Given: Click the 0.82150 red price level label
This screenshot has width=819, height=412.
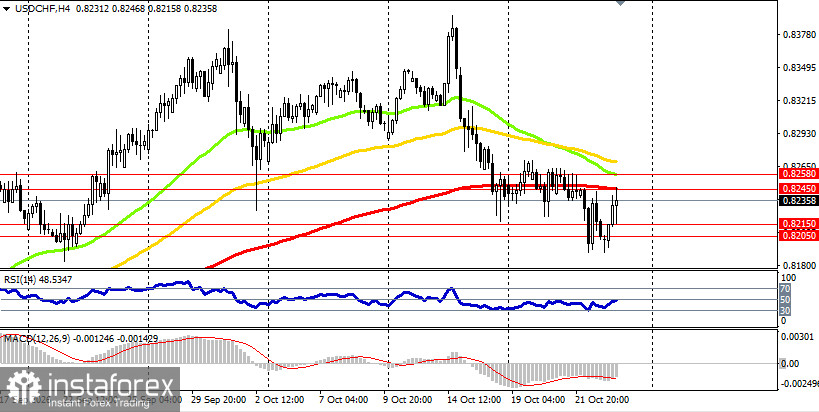Looking at the screenshot, I should pos(798,224).
